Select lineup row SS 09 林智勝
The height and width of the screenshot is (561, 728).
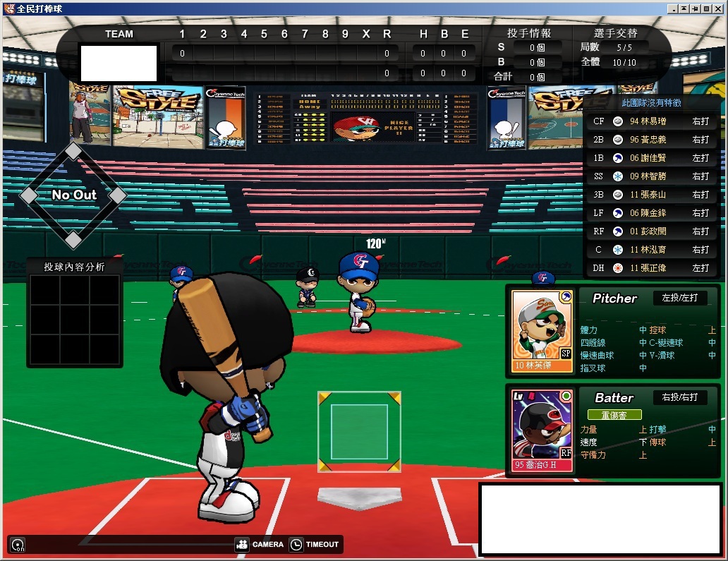[651, 176]
